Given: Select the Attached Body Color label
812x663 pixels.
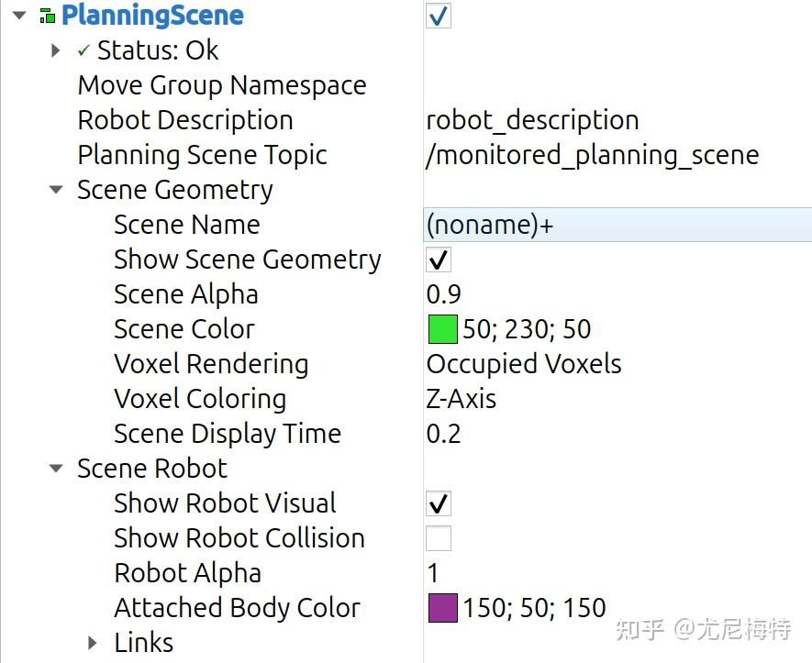Looking at the screenshot, I should pyautogui.click(x=238, y=608).
